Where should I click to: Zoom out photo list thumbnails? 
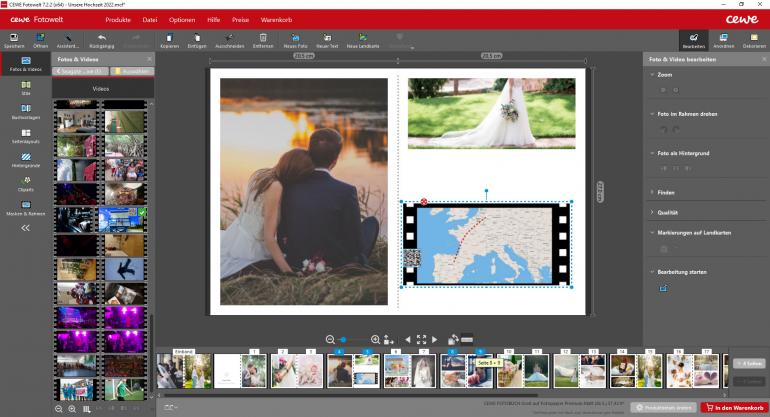click(58, 409)
